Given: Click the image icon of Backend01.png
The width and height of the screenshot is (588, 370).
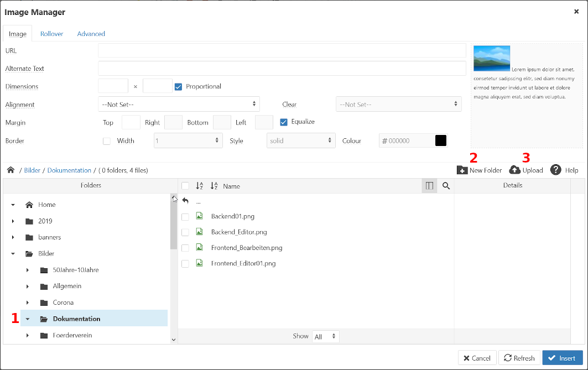Looking at the screenshot, I should [x=200, y=216].
